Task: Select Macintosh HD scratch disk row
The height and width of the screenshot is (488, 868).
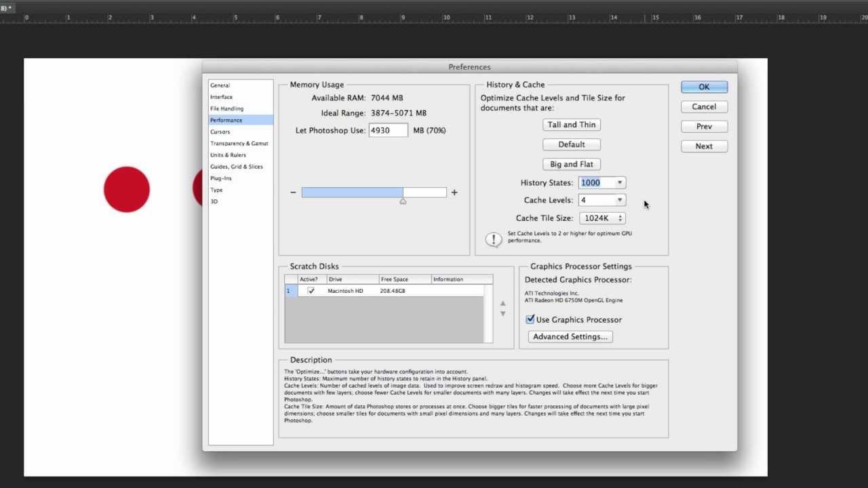Action: (384, 291)
